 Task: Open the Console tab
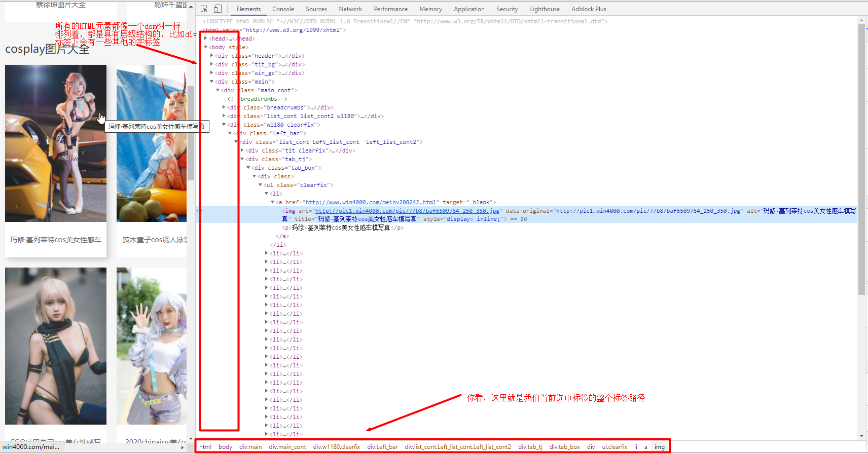[x=283, y=9]
